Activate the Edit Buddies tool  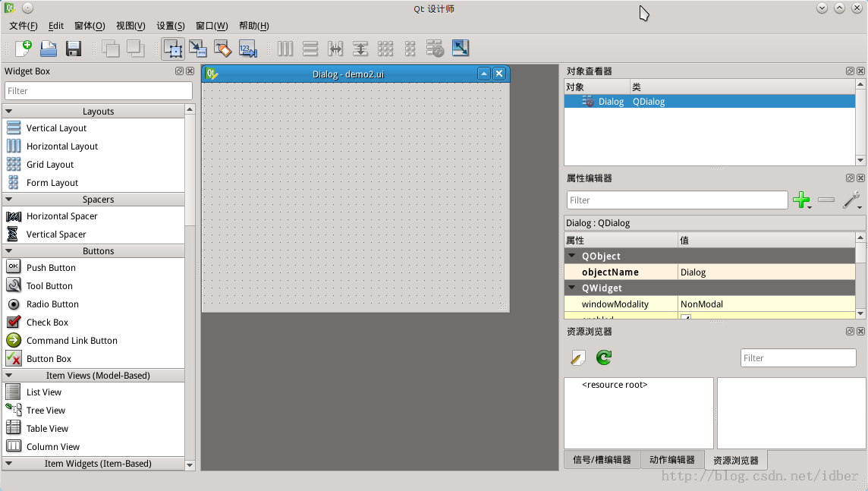[x=223, y=49]
